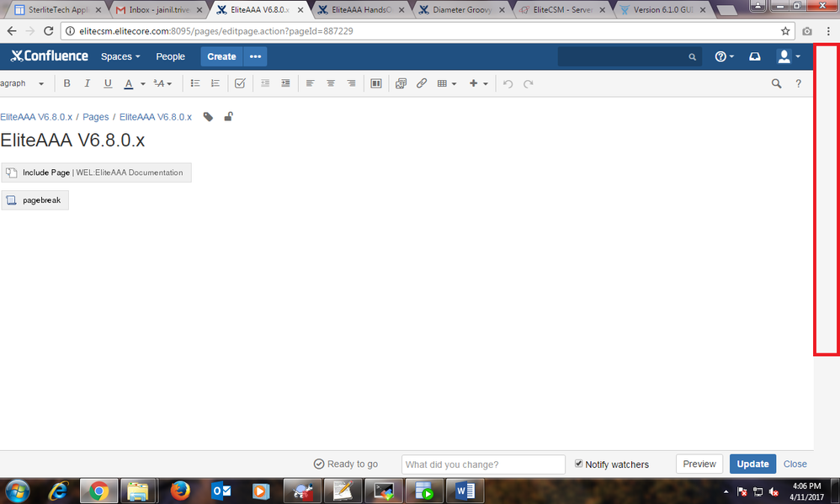Switch to Diameter Groovy tab
This screenshot has height=504, width=840.
tap(462, 9)
